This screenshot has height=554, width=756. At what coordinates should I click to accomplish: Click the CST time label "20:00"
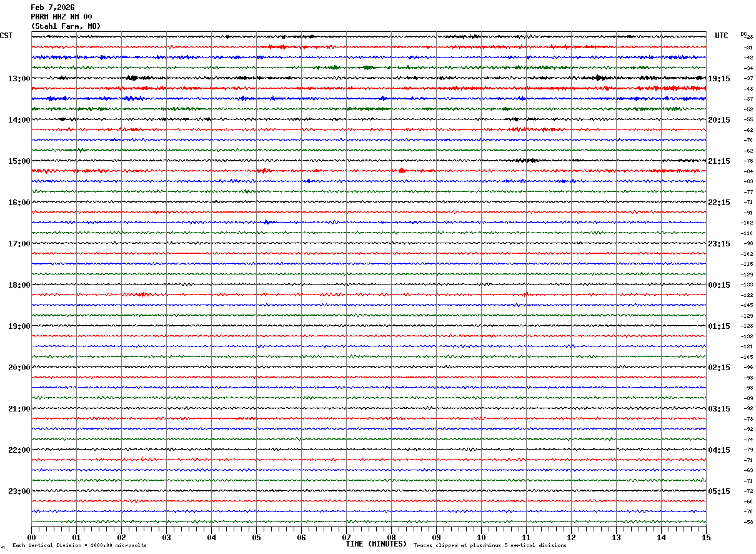19,368
